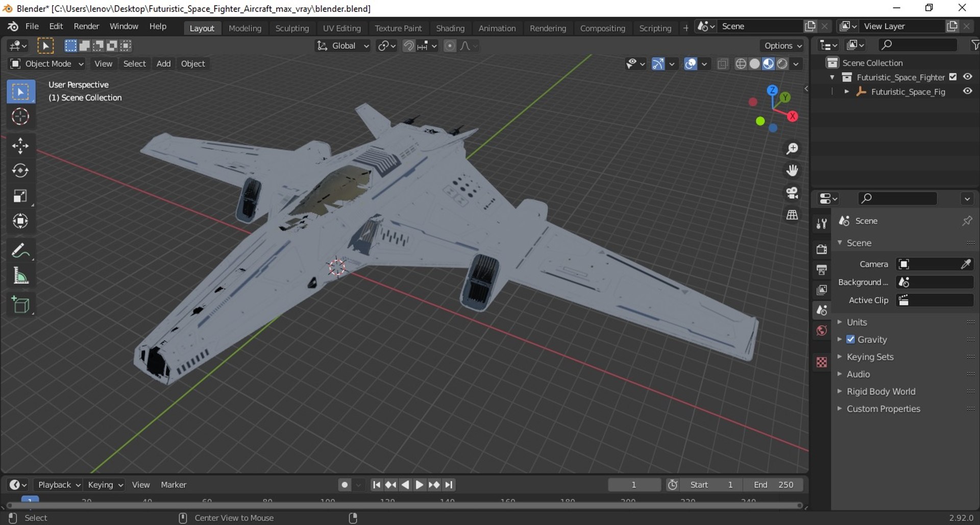Select the Transform tool
The height and width of the screenshot is (525, 980).
tap(21, 221)
